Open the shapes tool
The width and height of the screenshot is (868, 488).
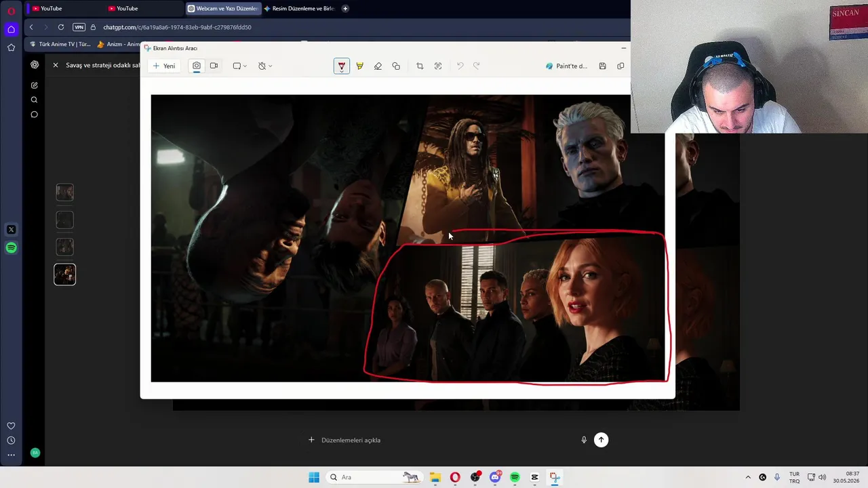(396, 66)
